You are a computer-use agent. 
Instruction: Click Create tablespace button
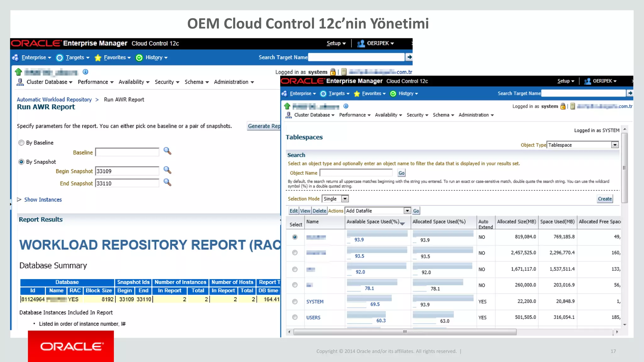pos(605,199)
